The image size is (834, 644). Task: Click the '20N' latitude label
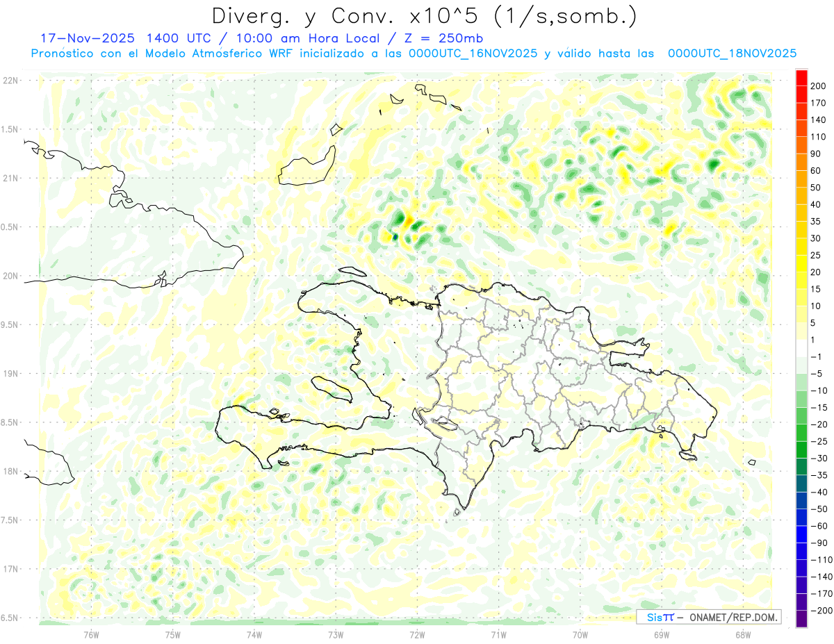tap(10, 276)
